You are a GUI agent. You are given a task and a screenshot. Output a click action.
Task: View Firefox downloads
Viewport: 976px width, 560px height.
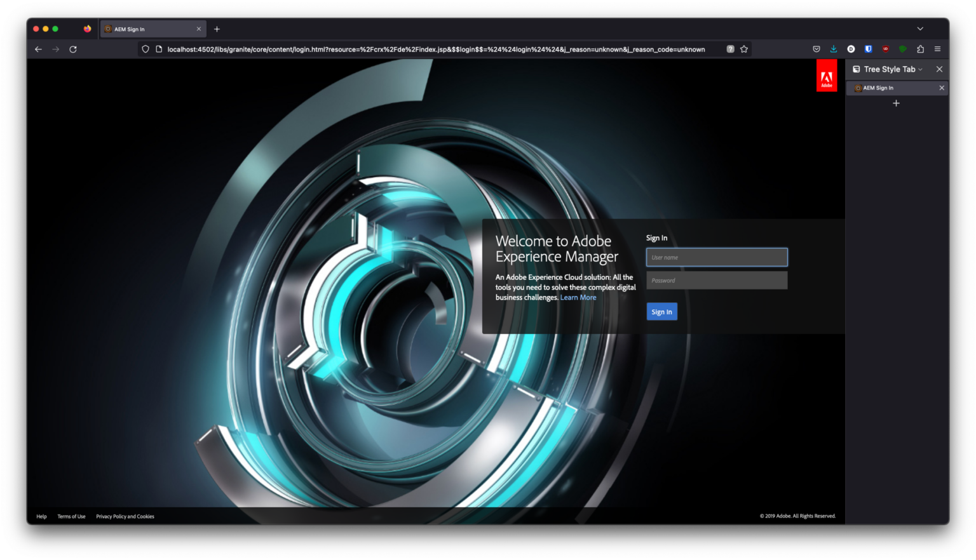834,49
